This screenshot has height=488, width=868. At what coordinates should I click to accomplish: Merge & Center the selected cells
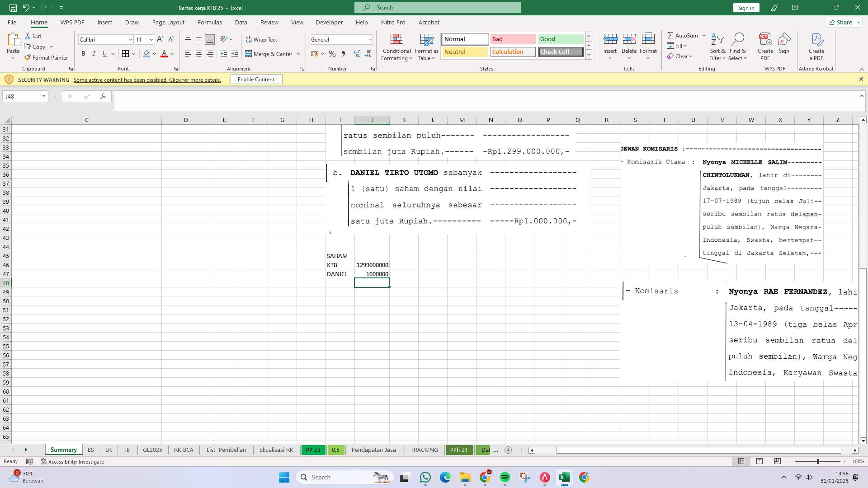(x=270, y=54)
